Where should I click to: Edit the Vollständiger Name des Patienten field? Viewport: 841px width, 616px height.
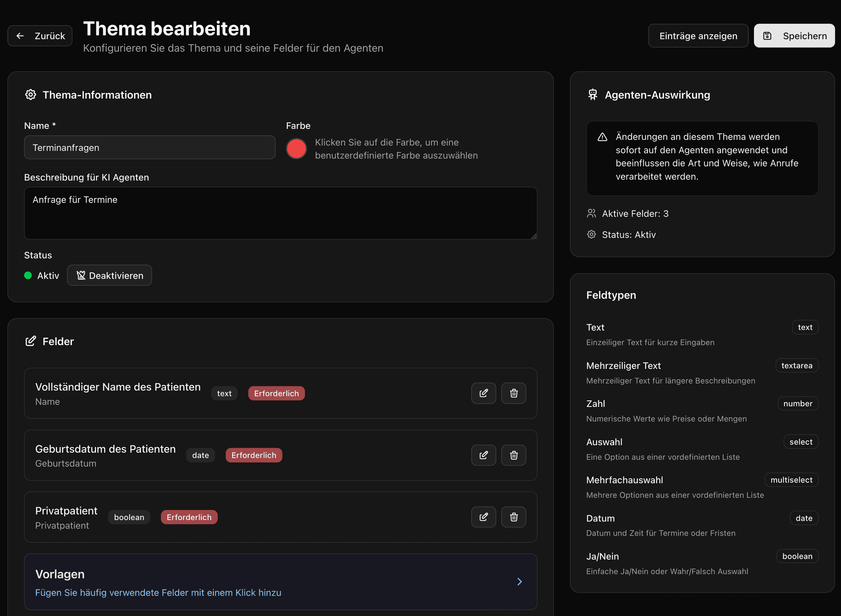pos(484,393)
